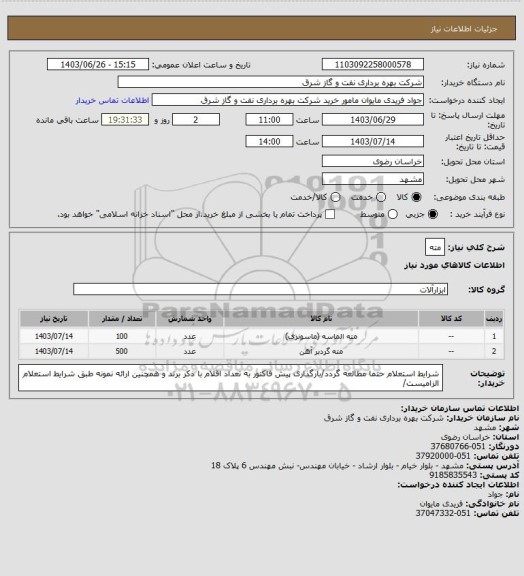Image resolution: width=524 pixels, height=576 pixels.
Task: Click the contact phone 37920000-051
Action: pyautogui.click(x=443, y=456)
